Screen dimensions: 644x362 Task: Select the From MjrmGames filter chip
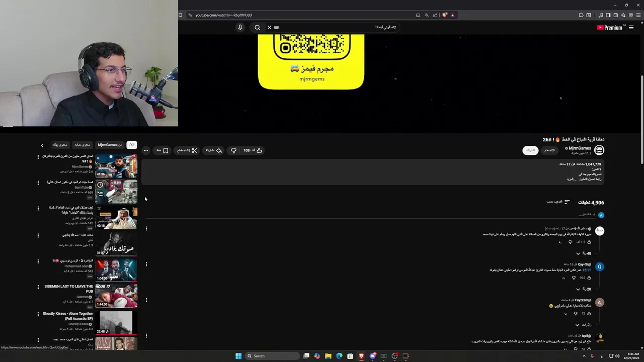point(110,145)
